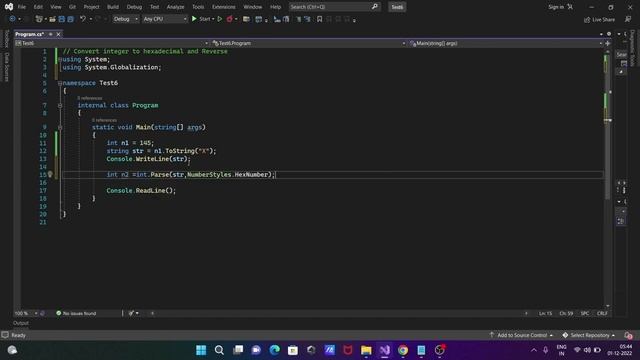This screenshot has height=360, width=640.
Task: Click the taskbar Search icon
Action: pyautogui.click(x=219, y=350)
